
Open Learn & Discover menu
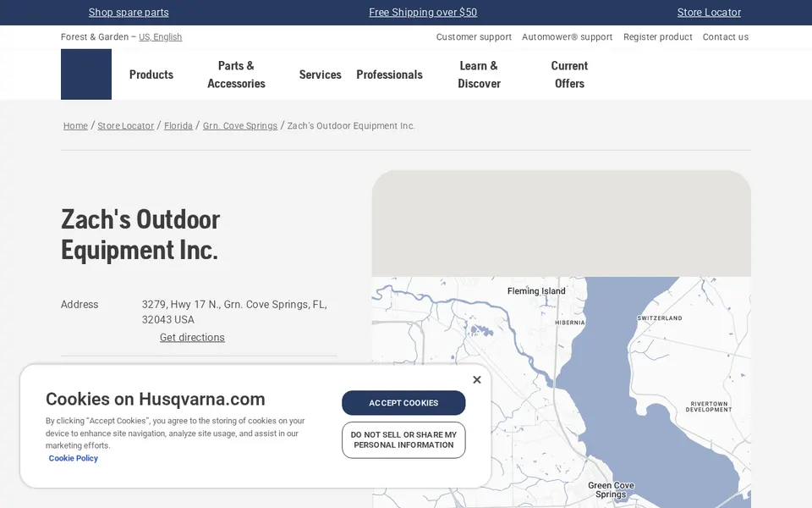[479, 75]
